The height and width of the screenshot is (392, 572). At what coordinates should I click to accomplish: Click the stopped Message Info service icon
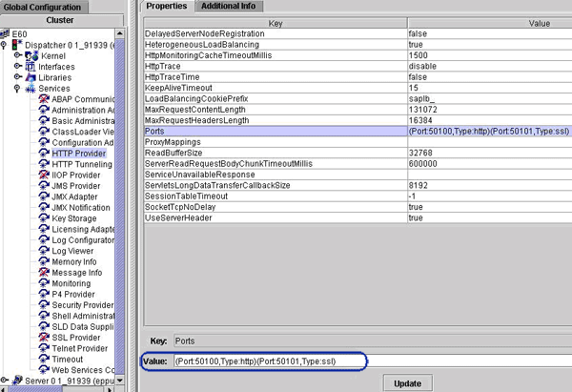pyautogui.click(x=44, y=272)
